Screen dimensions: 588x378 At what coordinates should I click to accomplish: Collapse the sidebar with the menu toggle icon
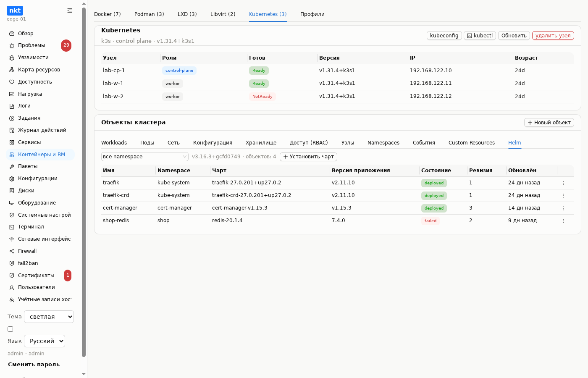70,10
